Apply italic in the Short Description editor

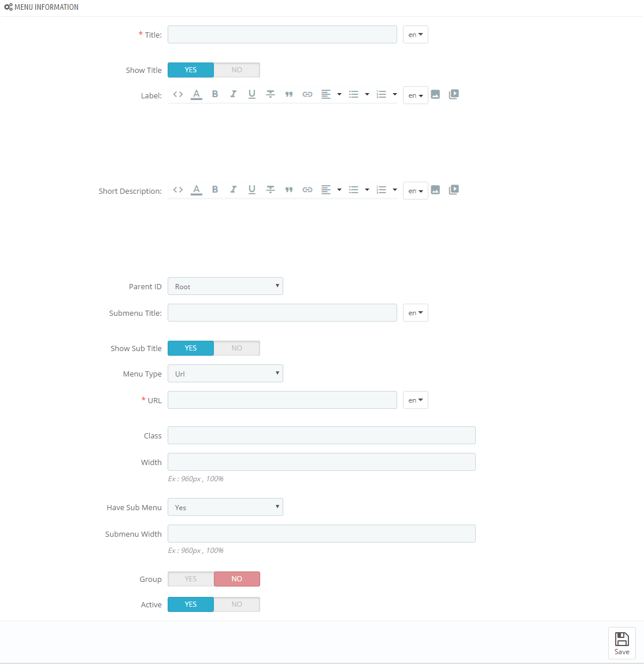tap(234, 190)
